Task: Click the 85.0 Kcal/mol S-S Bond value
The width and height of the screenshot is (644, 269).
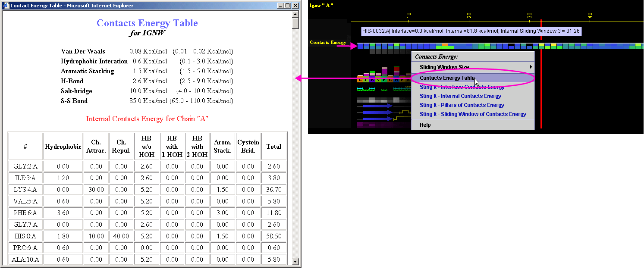Action: [x=148, y=101]
